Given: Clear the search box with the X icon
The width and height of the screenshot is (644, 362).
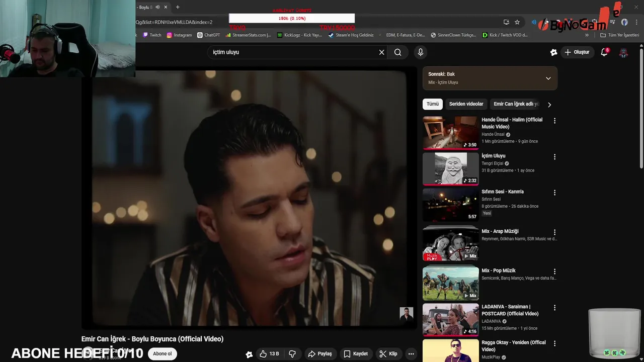Looking at the screenshot, I should [x=381, y=52].
